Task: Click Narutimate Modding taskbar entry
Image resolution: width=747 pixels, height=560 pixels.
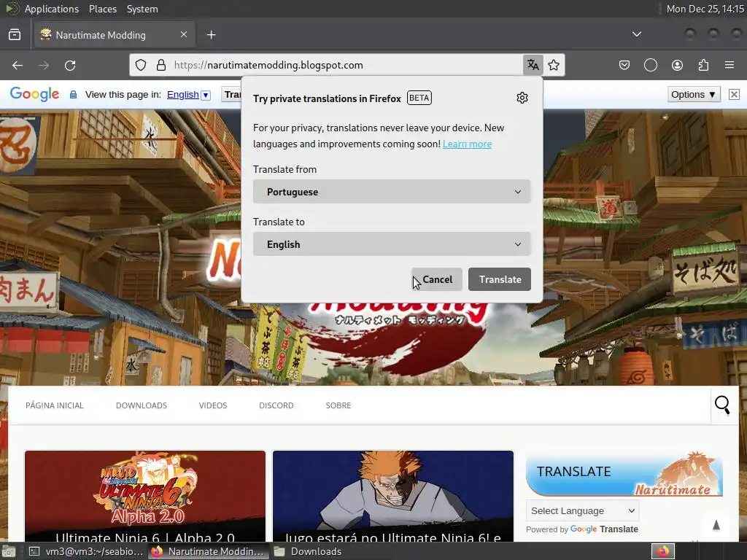Action: (208, 551)
